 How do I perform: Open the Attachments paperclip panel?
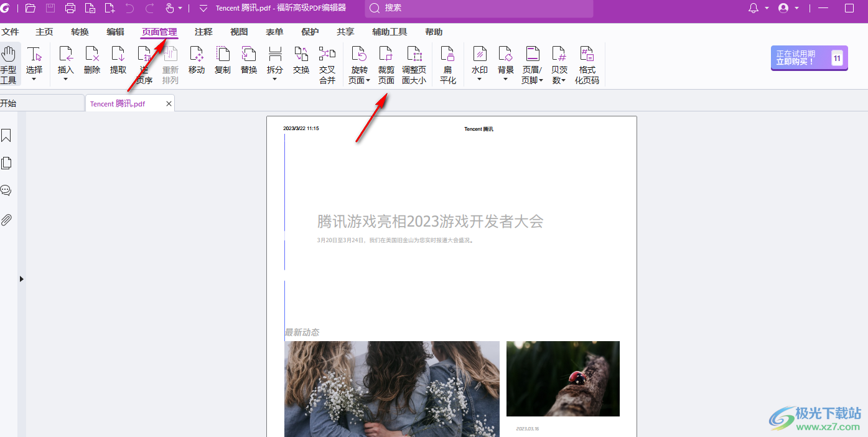pyautogui.click(x=6, y=220)
